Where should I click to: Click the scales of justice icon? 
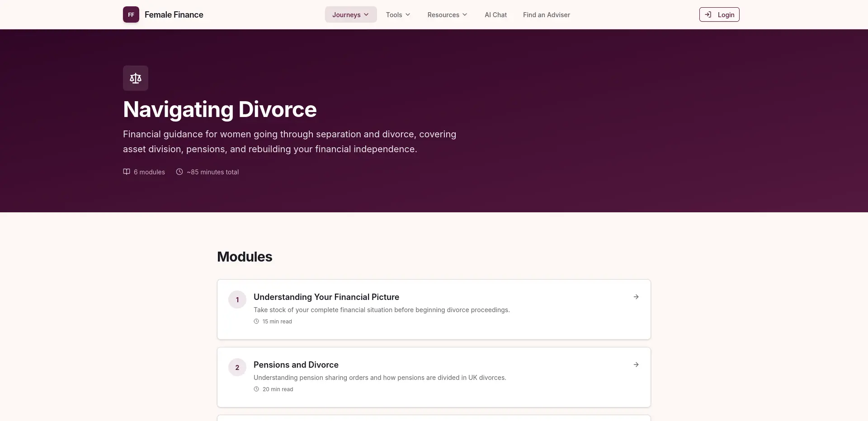click(136, 78)
